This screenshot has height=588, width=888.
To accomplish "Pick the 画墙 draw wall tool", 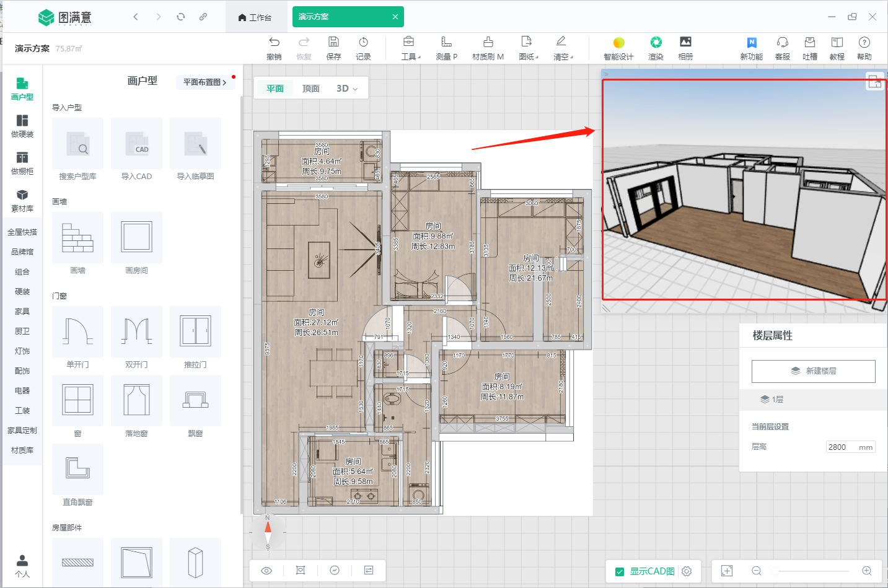I will (77, 237).
